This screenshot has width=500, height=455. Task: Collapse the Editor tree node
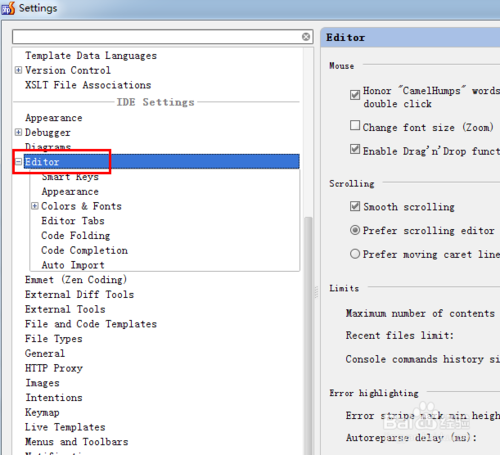tap(18, 162)
